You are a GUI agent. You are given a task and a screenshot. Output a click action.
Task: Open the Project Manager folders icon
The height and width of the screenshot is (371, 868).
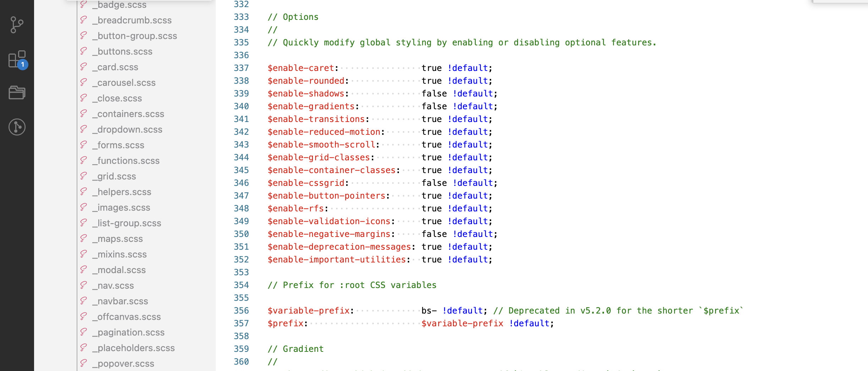17,93
